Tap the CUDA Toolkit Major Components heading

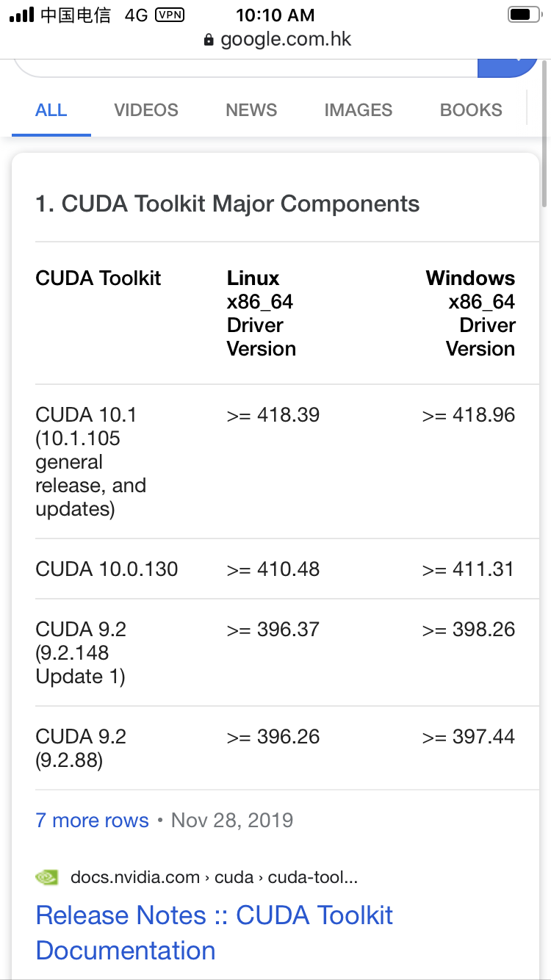[227, 203]
